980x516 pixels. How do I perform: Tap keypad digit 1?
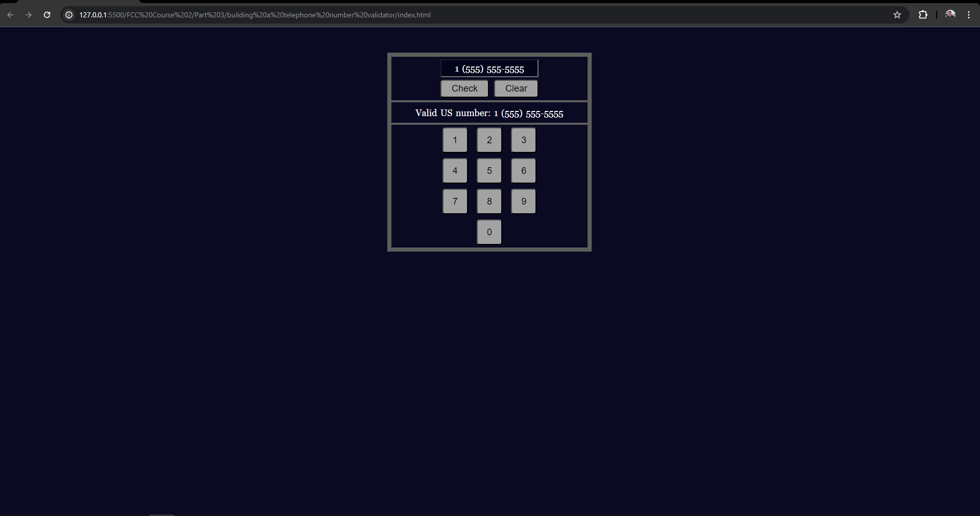(x=455, y=140)
